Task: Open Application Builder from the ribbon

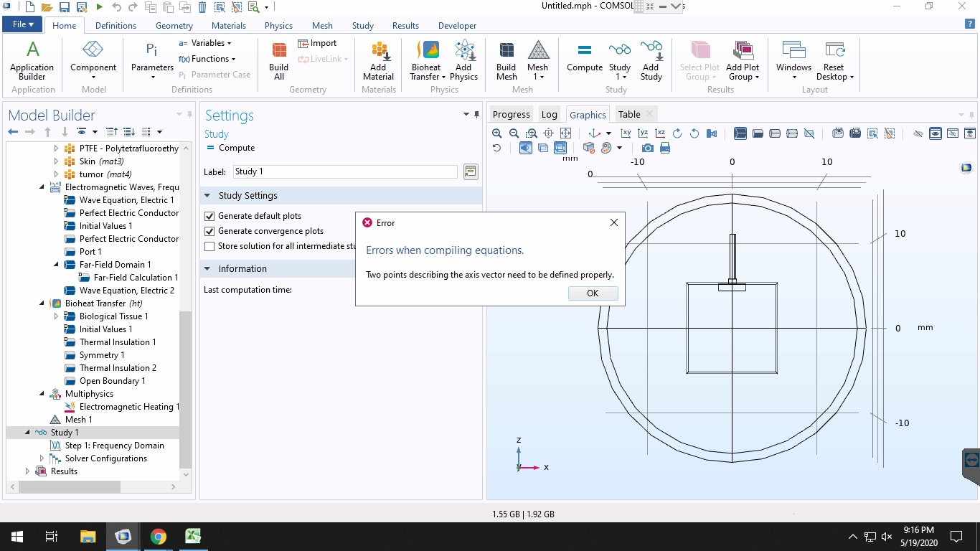Action: coord(32,62)
